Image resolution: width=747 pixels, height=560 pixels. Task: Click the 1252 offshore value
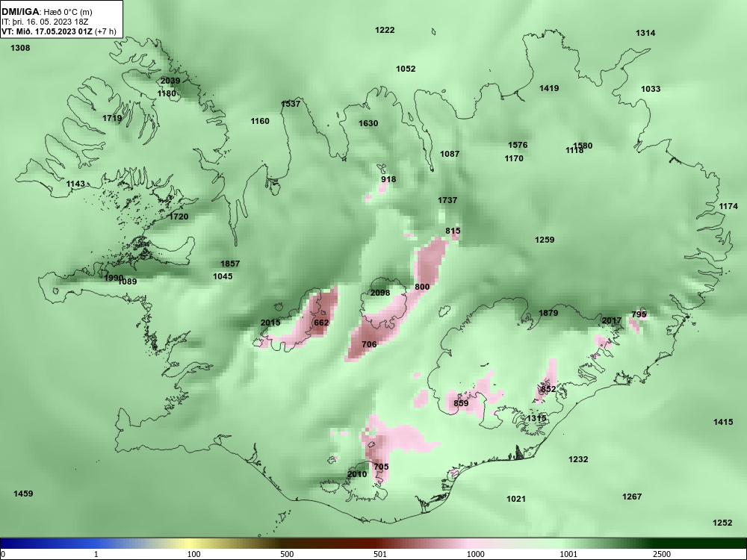click(x=722, y=523)
